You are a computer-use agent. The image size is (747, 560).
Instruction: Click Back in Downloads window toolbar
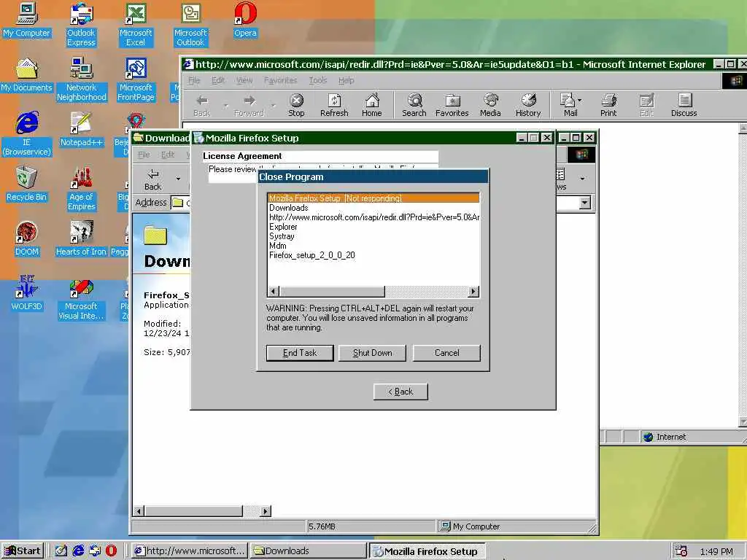click(x=153, y=179)
